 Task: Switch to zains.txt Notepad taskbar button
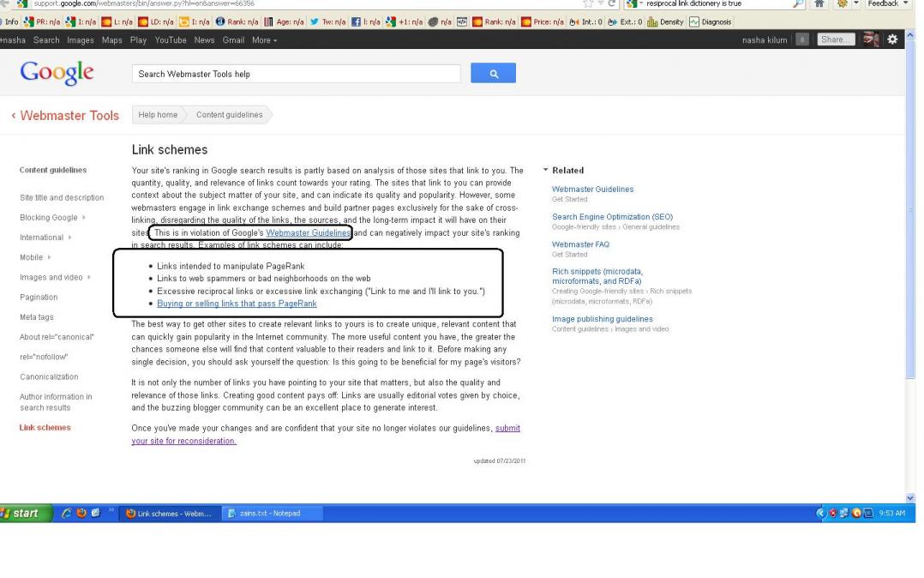(273, 513)
